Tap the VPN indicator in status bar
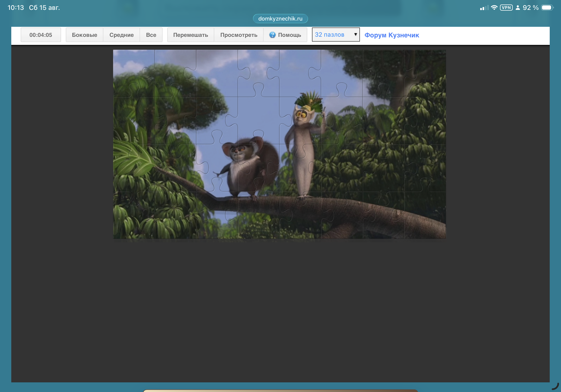Image resolution: width=561 pixels, height=392 pixels. (506, 8)
